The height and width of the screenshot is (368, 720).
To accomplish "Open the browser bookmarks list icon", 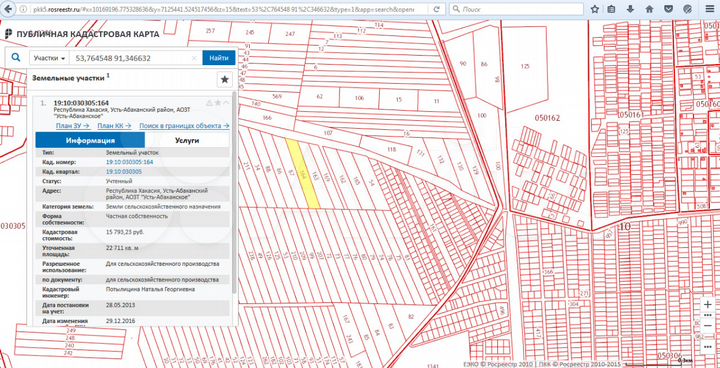I will 611,9.
